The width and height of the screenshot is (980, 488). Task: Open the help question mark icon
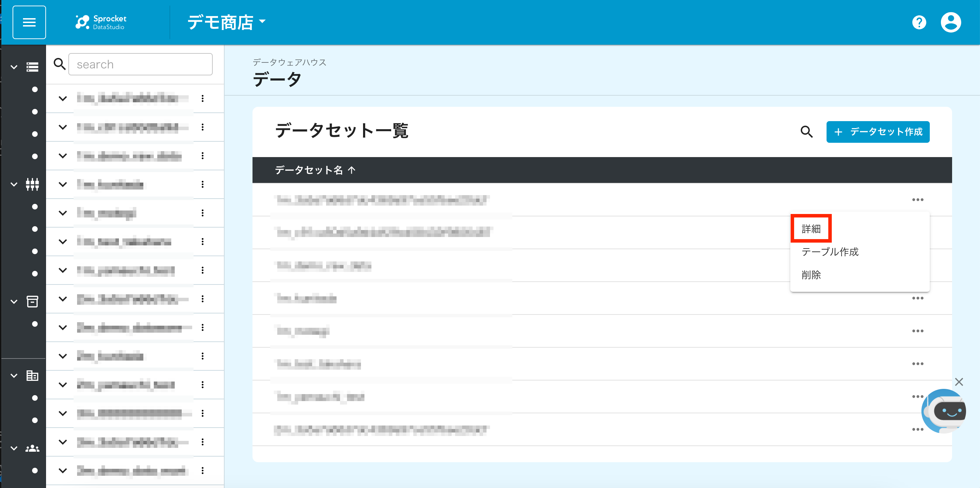(919, 22)
